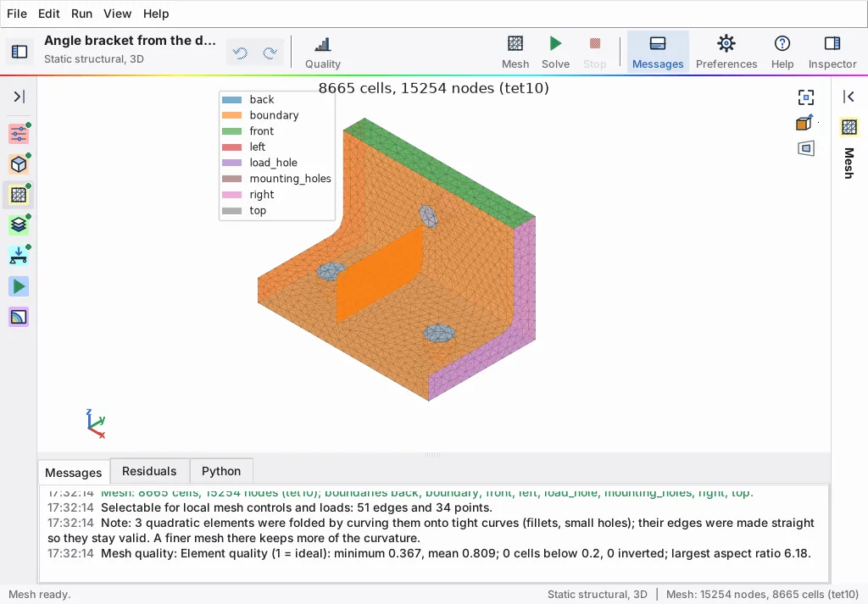Image resolution: width=868 pixels, height=604 pixels.
Task: Toggle the Messages panel
Action: (x=658, y=53)
